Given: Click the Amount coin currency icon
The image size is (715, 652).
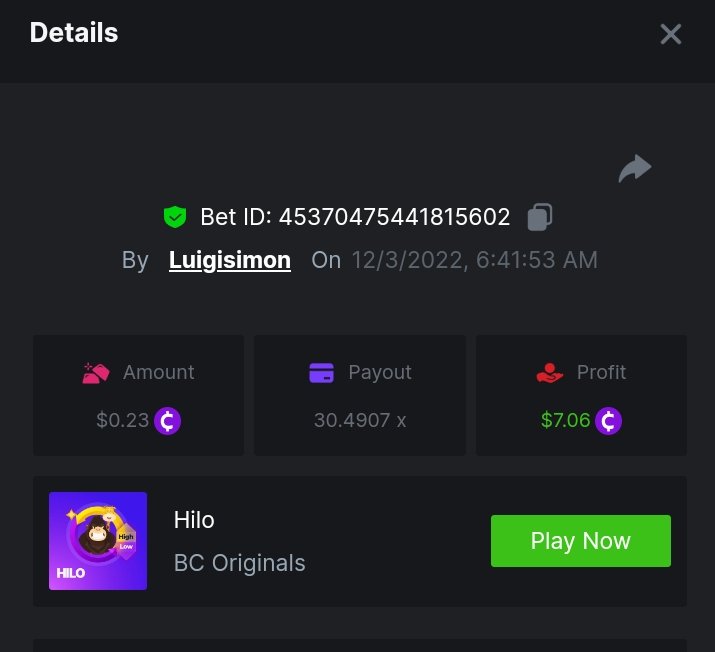Looking at the screenshot, I should [167, 420].
